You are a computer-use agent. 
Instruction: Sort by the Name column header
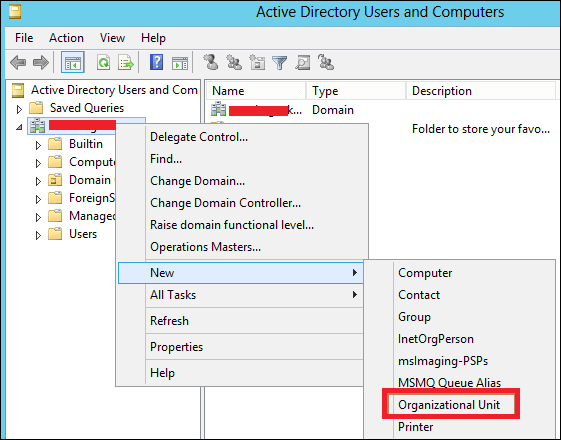256,91
